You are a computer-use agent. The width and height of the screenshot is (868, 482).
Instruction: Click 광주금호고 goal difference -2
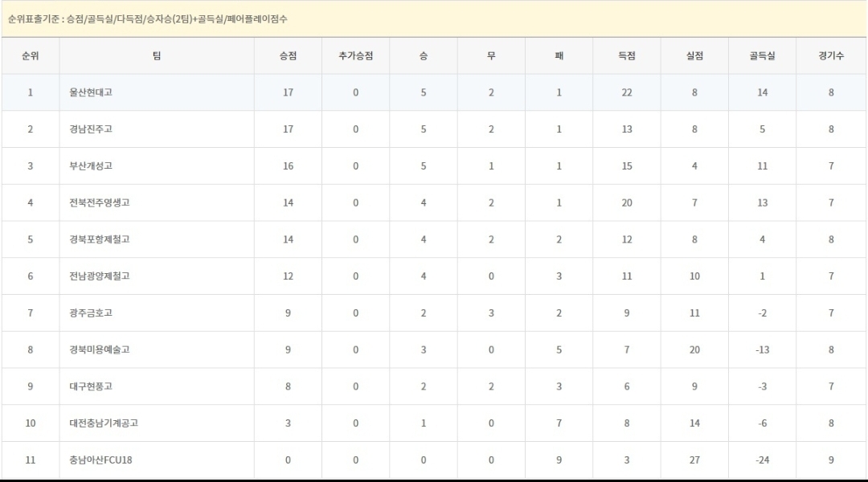pyautogui.click(x=762, y=313)
